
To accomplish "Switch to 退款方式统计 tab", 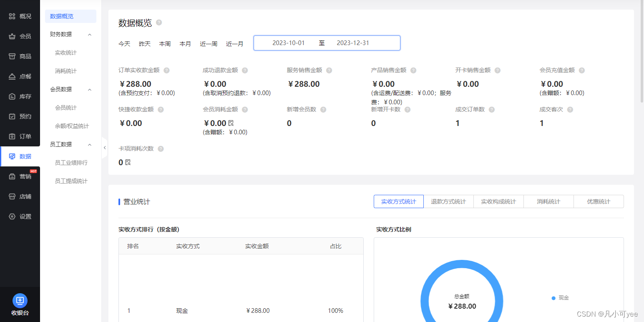I will pos(448,201).
